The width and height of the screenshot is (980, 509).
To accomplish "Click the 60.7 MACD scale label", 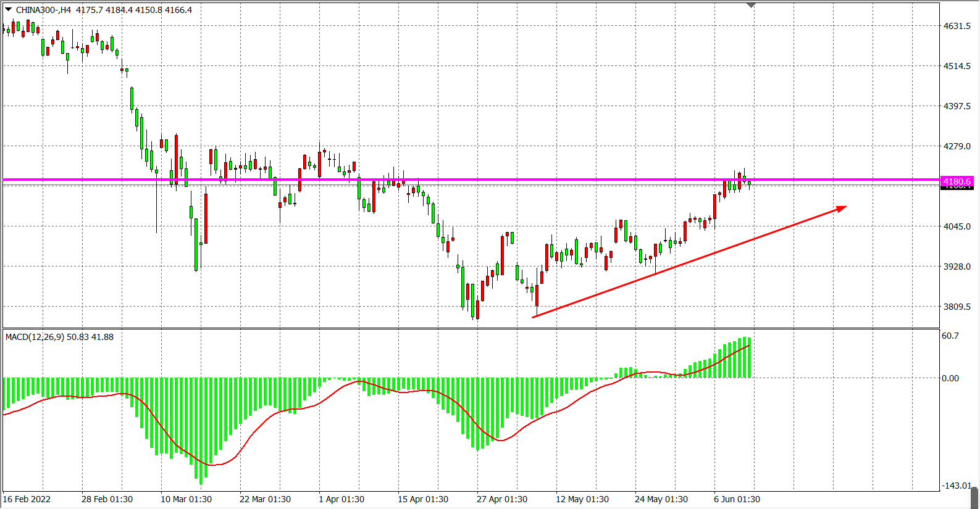I will 950,336.
